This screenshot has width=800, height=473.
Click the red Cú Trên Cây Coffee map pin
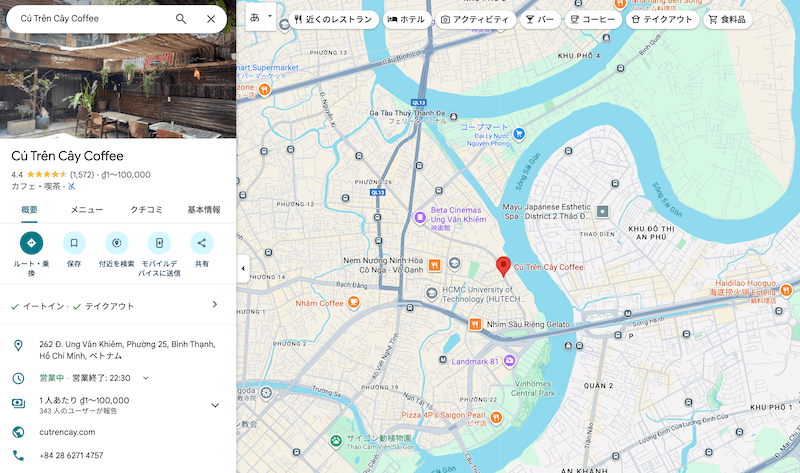503,266
